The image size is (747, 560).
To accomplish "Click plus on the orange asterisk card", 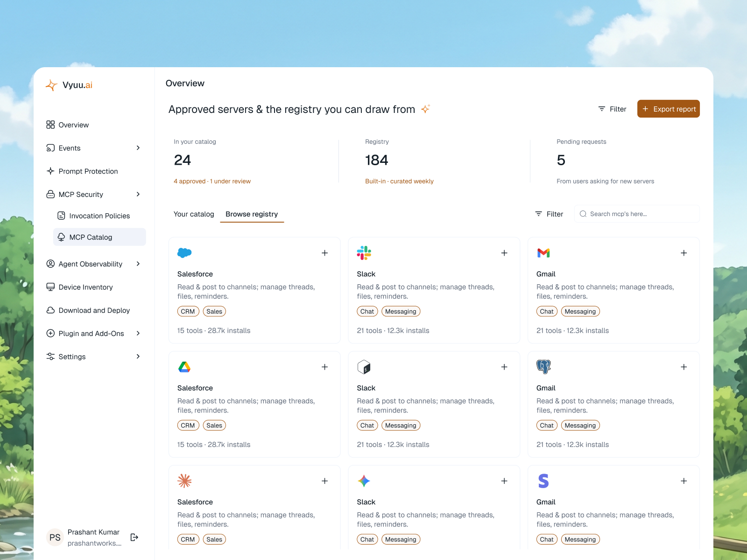I will point(325,481).
